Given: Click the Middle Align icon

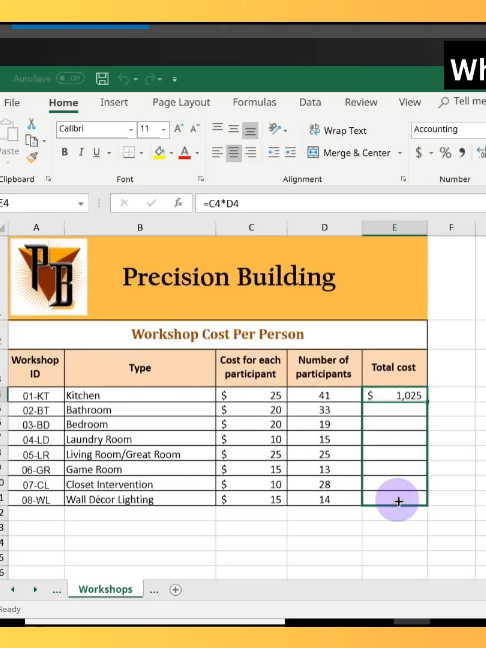Looking at the screenshot, I should (x=233, y=129).
